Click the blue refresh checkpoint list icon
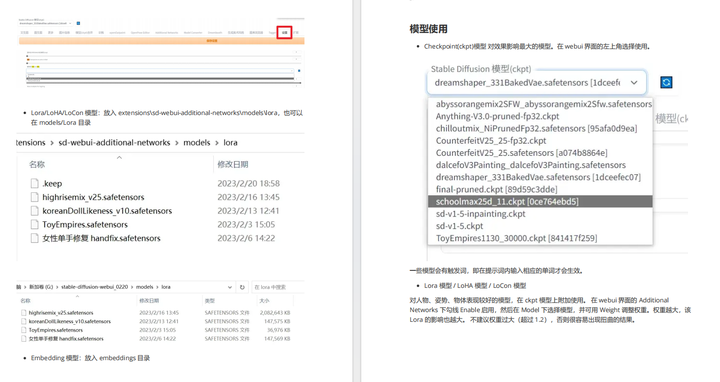Image resolution: width=720 pixels, height=382 pixels. tap(666, 82)
